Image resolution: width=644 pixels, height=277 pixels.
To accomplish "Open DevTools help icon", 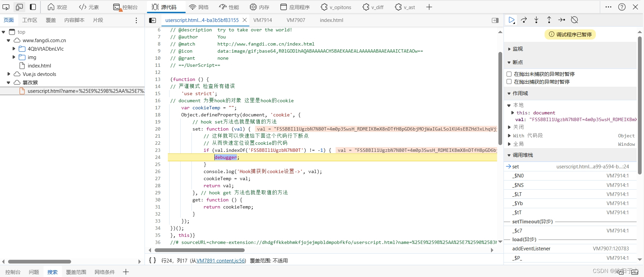I will 622,7.
